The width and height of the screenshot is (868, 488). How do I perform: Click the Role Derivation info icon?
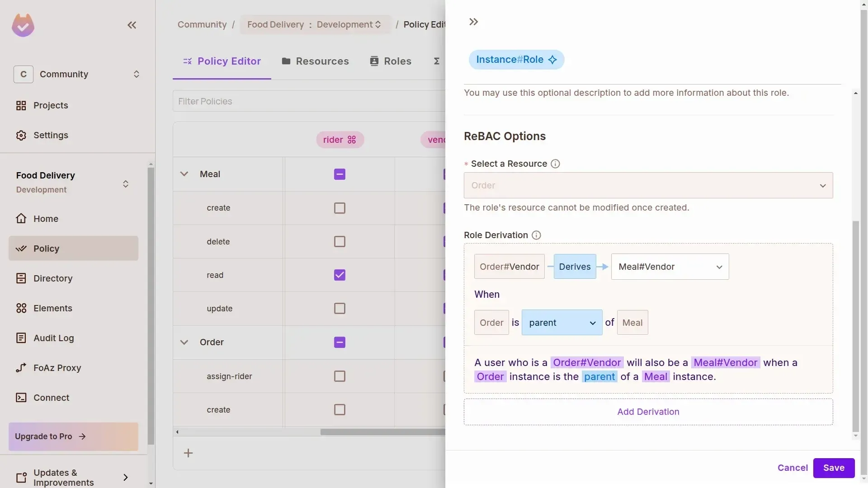536,235
